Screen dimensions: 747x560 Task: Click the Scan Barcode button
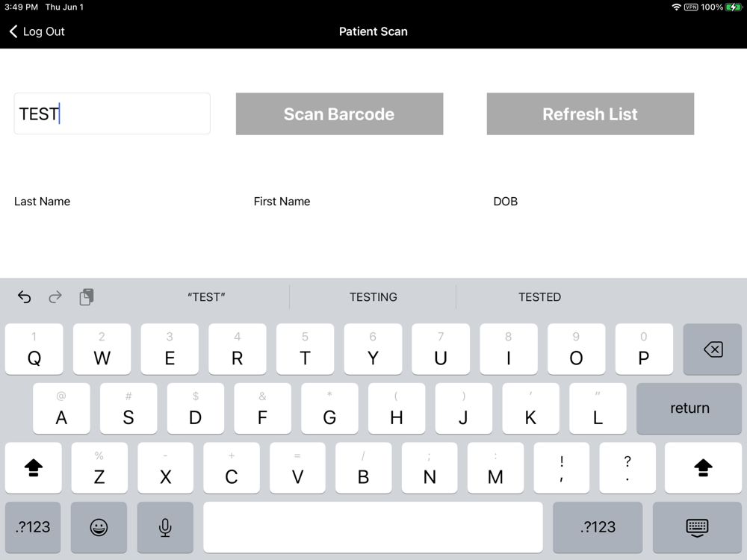[x=339, y=113]
